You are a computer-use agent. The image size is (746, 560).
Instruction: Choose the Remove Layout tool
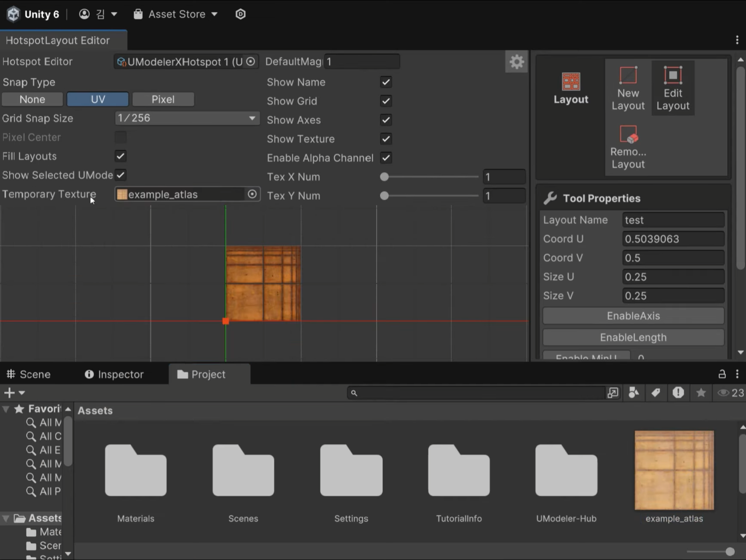(x=628, y=147)
